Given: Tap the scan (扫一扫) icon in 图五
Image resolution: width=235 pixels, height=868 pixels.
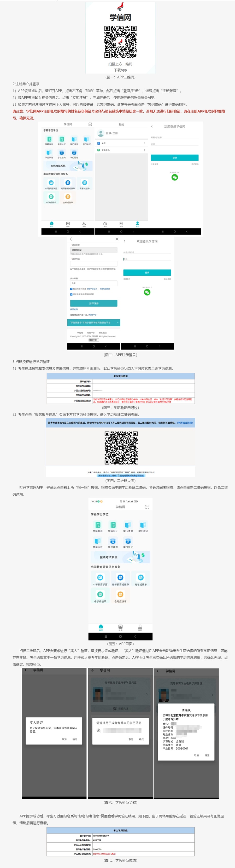Looking at the screenshot, I should coord(147,507).
